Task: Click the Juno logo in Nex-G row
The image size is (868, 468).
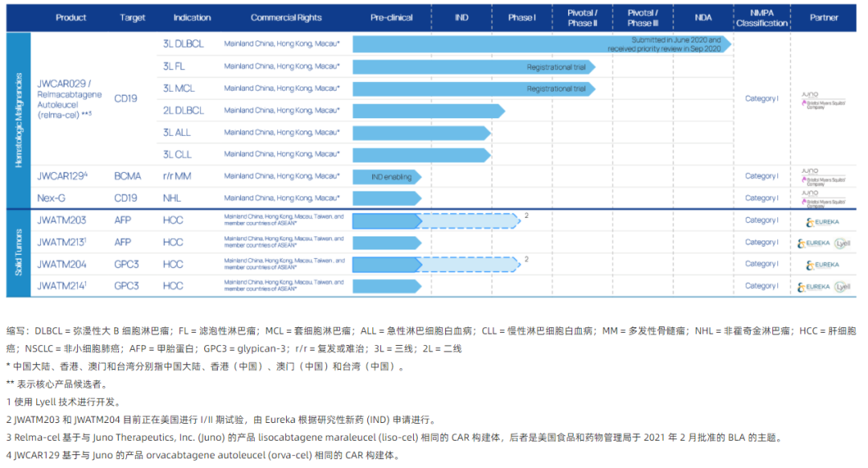Action: pos(823,199)
